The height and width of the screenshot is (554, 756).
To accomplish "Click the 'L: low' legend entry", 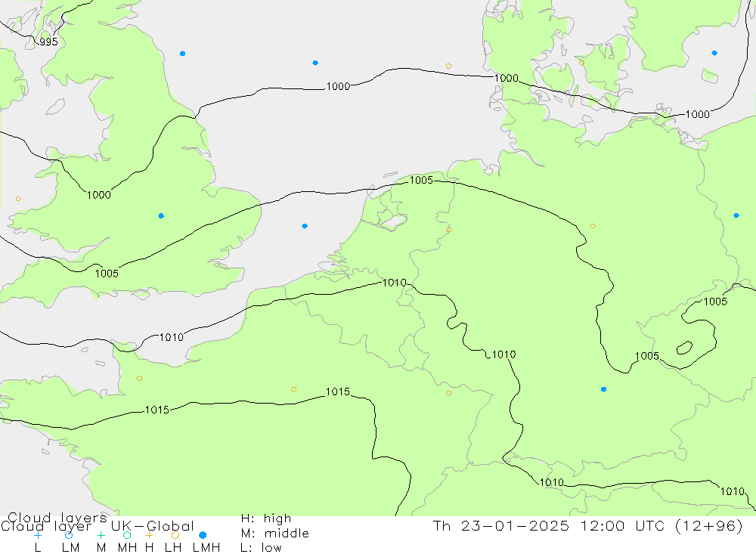I will pos(262,548).
